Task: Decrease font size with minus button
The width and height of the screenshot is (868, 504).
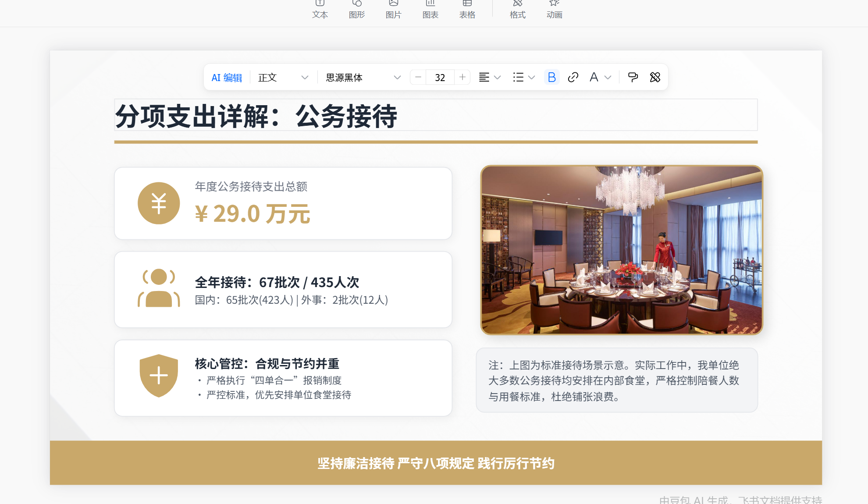Action: click(418, 78)
